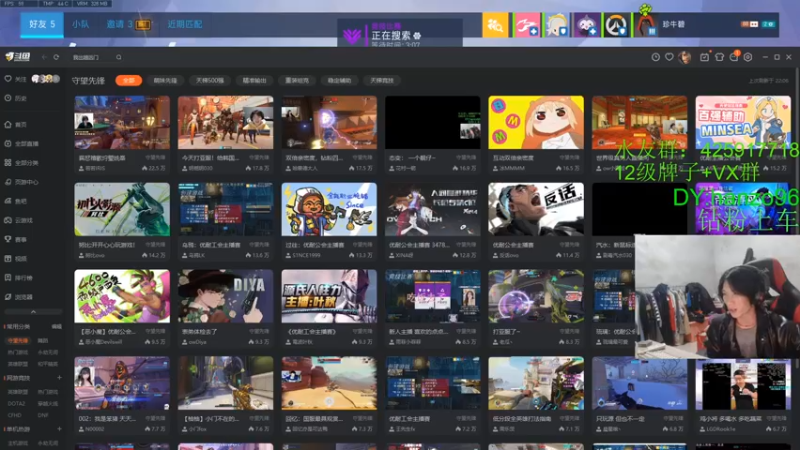Open the 反话 stream thumbnail

coord(536,209)
